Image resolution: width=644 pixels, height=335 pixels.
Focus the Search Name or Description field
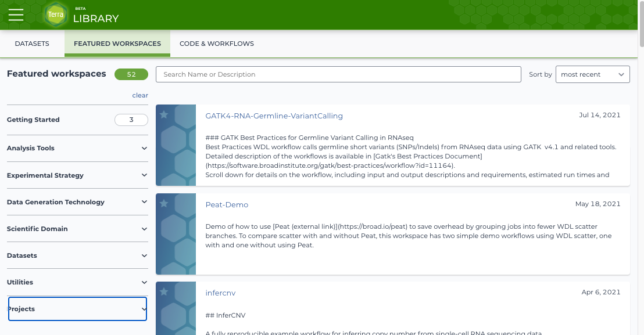pyautogui.click(x=338, y=74)
